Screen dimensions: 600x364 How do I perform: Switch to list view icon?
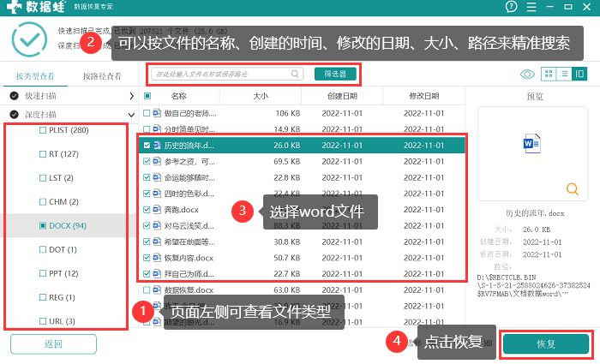tap(564, 74)
